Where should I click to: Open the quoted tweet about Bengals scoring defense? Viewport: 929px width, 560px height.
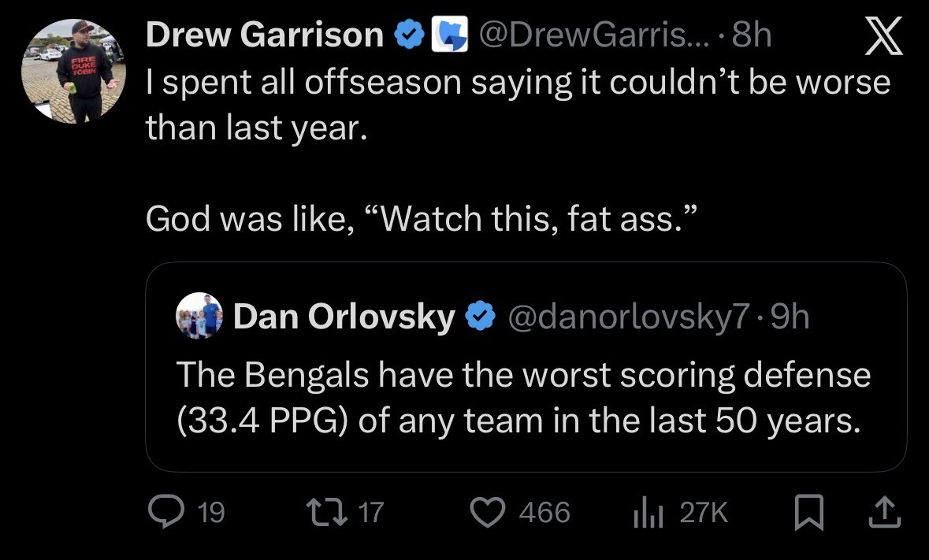(524, 398)
